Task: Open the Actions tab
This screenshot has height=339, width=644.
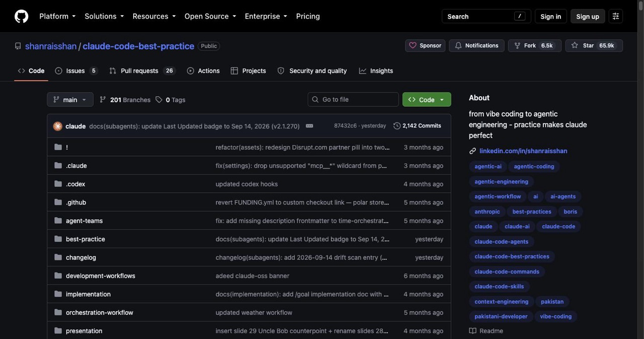Action: [x=203, y=71]
